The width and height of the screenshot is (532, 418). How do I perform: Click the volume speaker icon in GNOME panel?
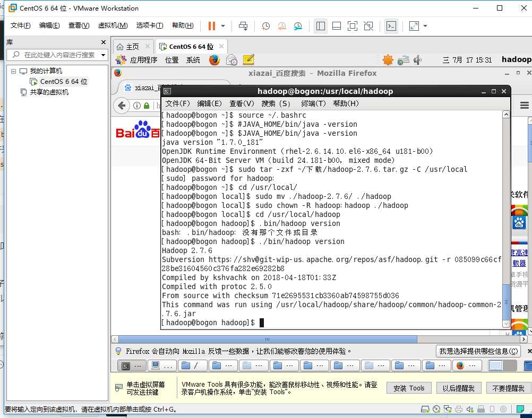pyautogui.click(x=417, y=60)
